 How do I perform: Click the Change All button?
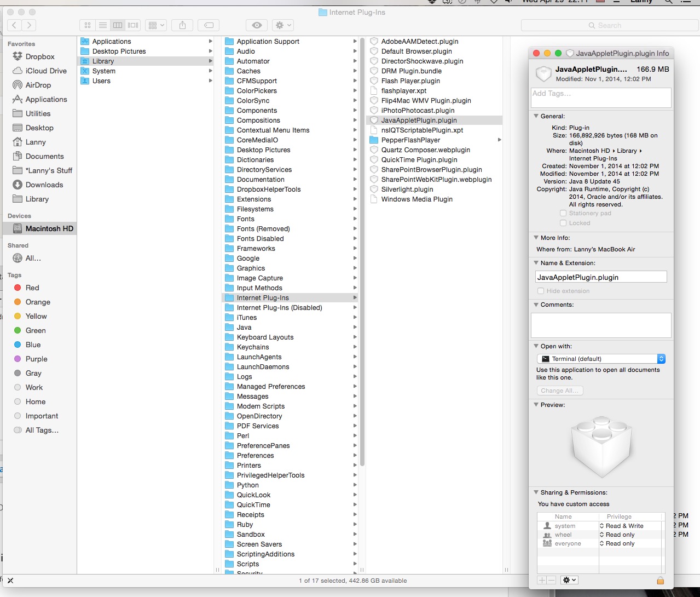560,391
